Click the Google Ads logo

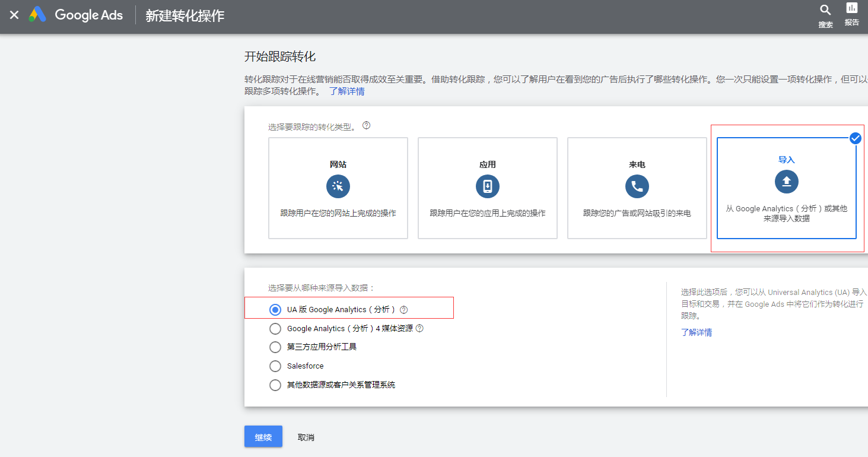(75, 15)
